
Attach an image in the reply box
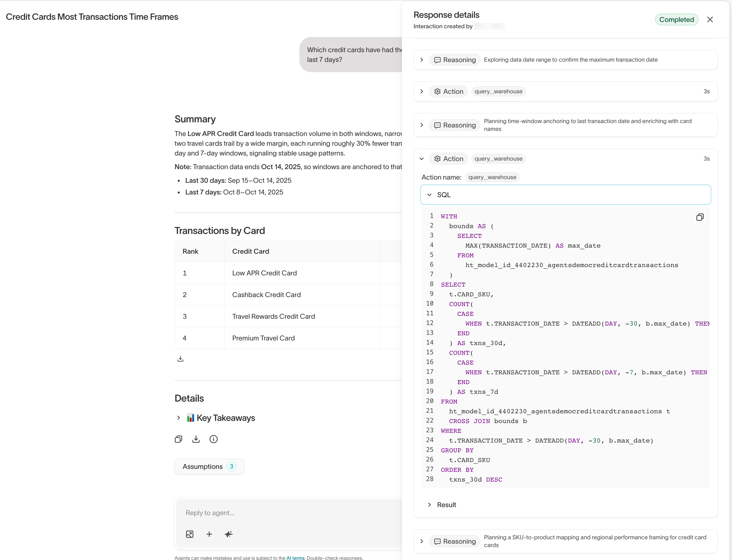(x=190, y=534)
